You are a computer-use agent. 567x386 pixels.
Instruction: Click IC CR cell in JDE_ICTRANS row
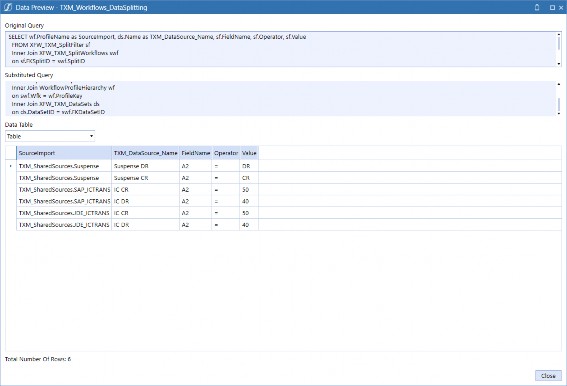click(x=145, y=213)
